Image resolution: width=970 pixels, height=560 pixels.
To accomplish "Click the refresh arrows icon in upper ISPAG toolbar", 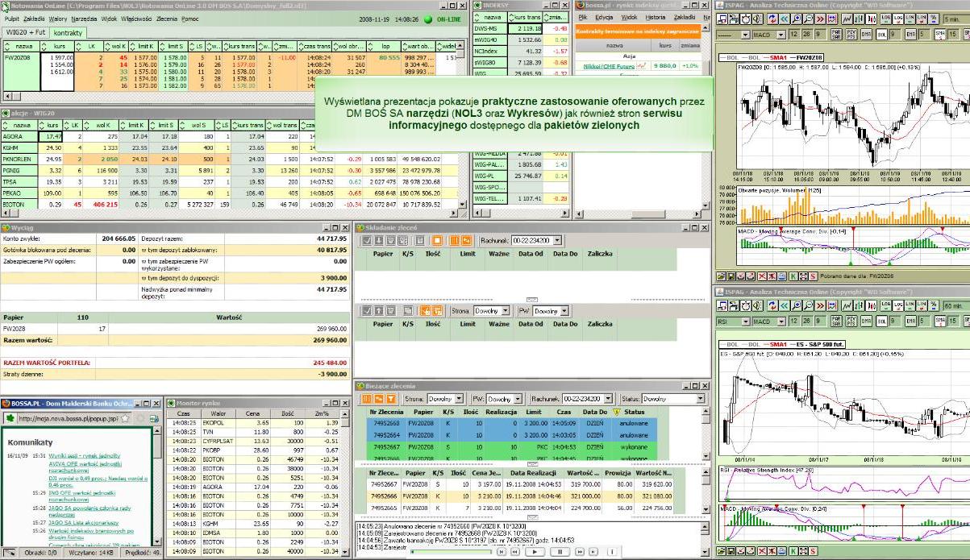I will [772, 19].
